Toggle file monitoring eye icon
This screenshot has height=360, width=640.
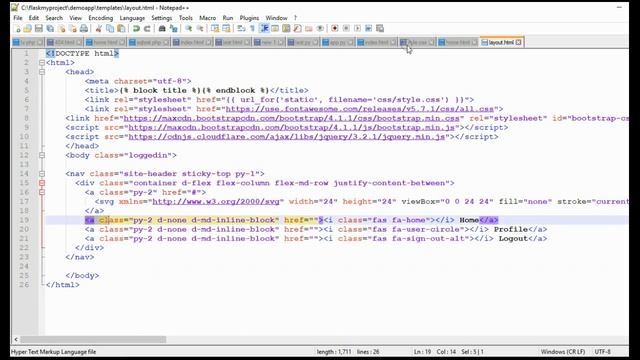pos(320,29)
